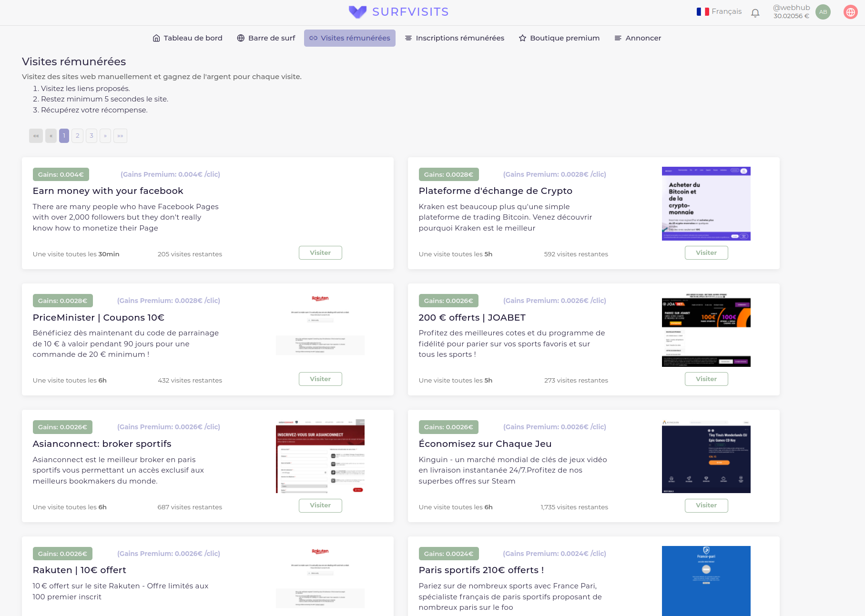
Task: Click the Tableau de bord house icon
Action: 156,38
